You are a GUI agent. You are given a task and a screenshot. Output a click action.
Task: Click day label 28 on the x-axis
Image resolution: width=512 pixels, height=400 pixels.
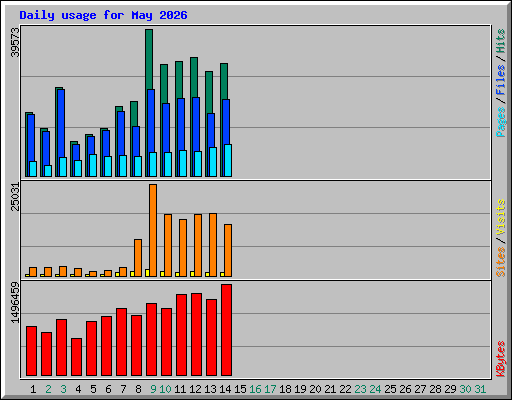[x=435, y=389]
